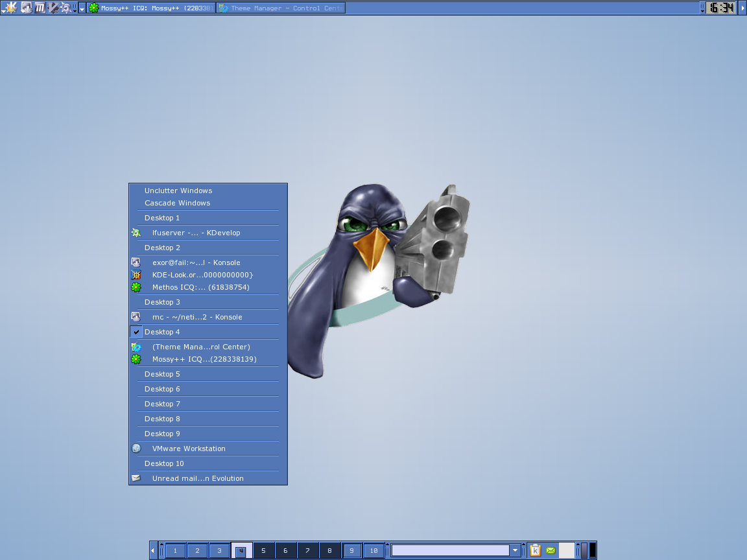This screenshot has height=560, width=747.
Task: Click the envelope icon beside Evolution entry
Action: coord(136,478)
